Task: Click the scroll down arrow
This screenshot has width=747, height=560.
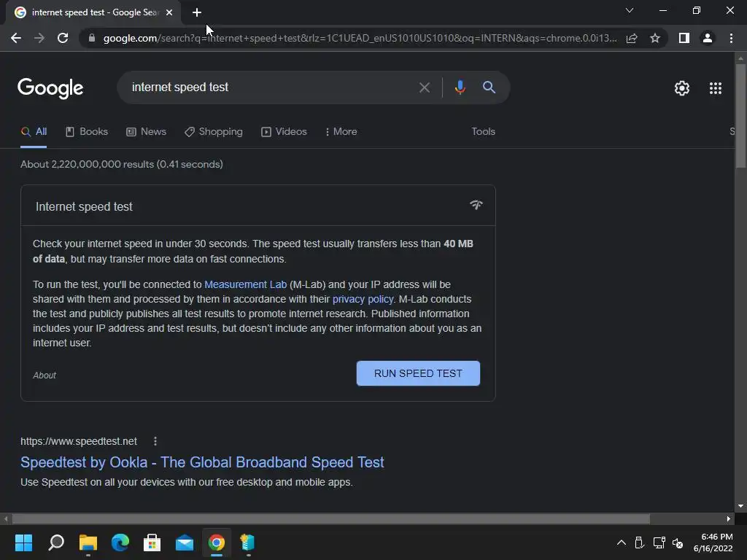Action: coord(740,506)
